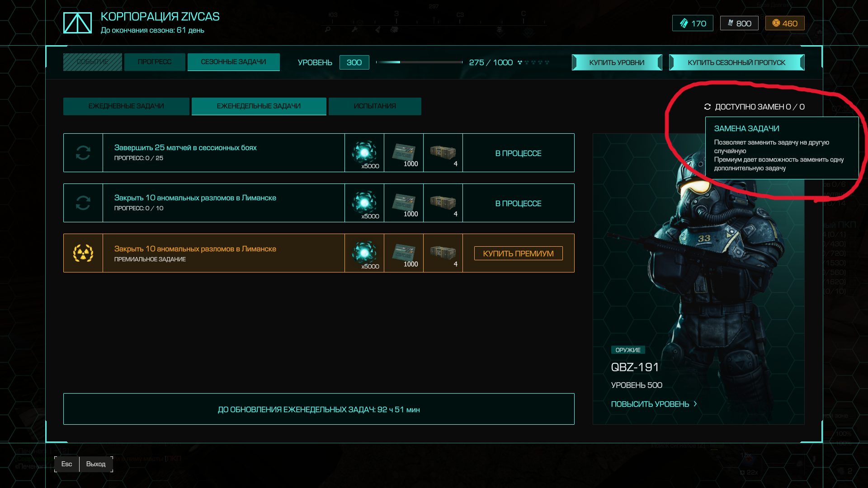Click refresh icon on Limansk rifts task
The image size is (868, 488).
(x=83, y=203)
